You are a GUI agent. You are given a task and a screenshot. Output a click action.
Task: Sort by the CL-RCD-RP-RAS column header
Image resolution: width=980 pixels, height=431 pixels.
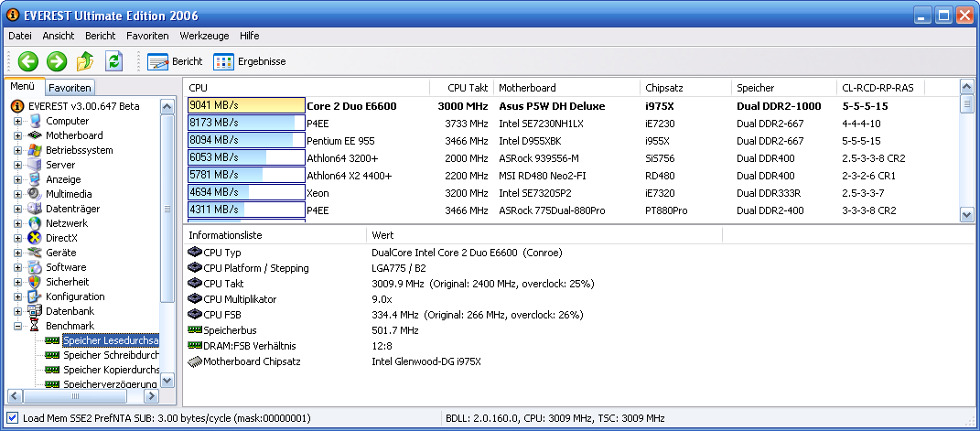click(x=880, y=88)
